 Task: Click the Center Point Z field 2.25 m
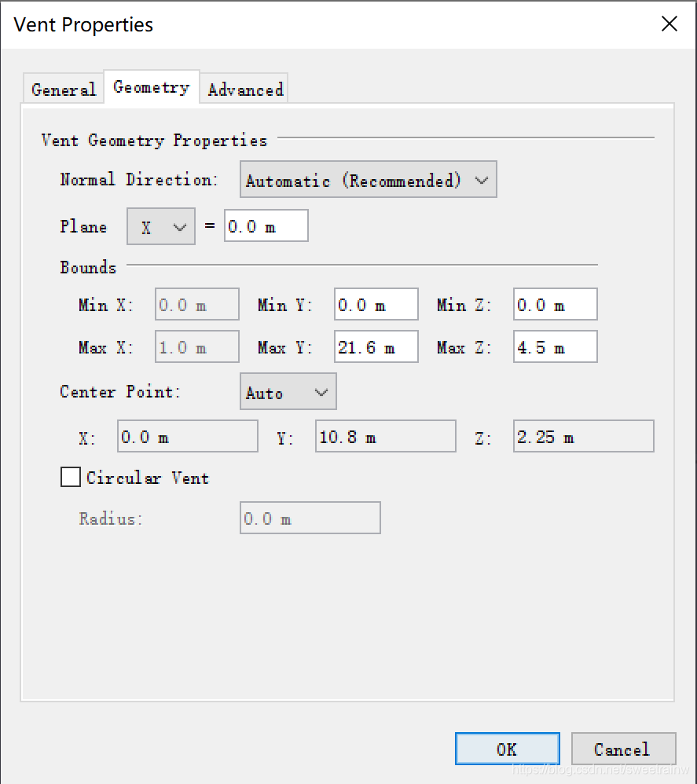click(584, 436)
